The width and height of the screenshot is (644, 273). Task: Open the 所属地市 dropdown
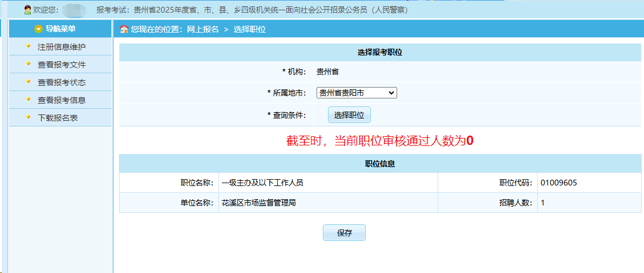(x=357, y=93)
